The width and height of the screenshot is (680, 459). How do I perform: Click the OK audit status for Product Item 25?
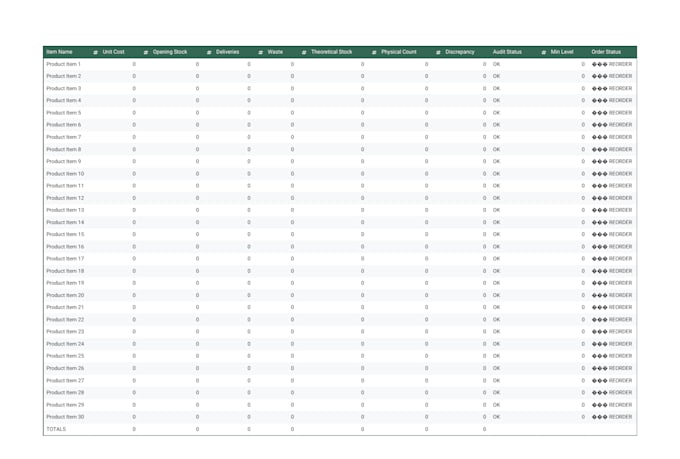[x=496, y=356]
